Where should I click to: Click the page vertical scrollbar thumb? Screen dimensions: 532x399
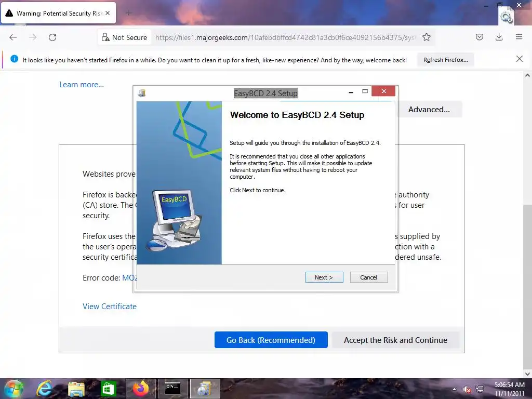click(x=527, y=287)
